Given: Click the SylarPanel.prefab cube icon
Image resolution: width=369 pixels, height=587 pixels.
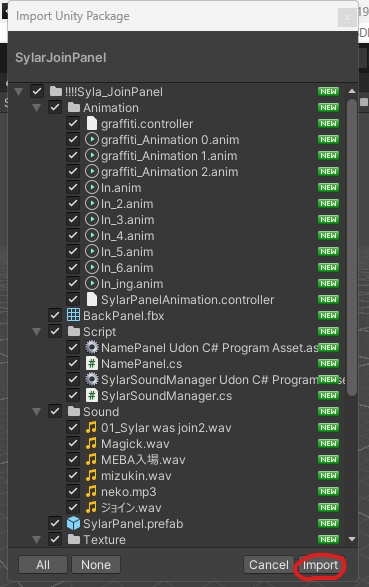Looking at the screenshot, I should pos(73,524).
